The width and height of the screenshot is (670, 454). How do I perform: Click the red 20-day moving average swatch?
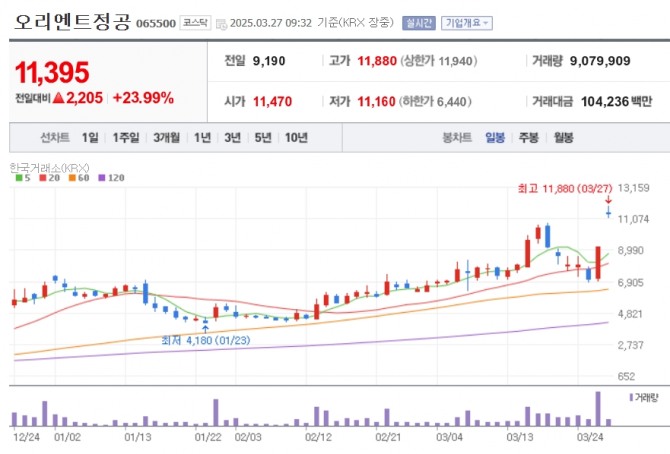click(x=43, y=178)
